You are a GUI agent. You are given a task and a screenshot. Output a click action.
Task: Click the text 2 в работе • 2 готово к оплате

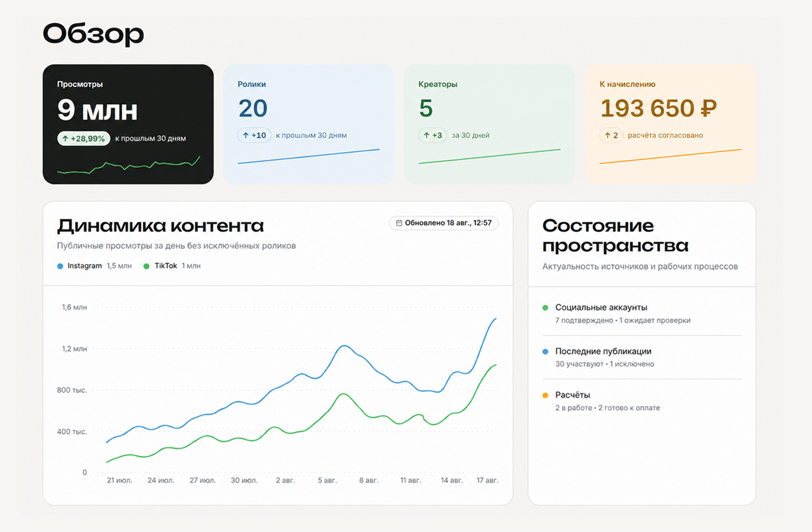point(607,408)
